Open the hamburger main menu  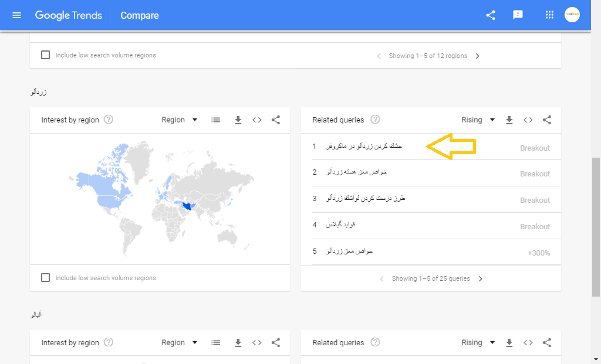[16, 15]
